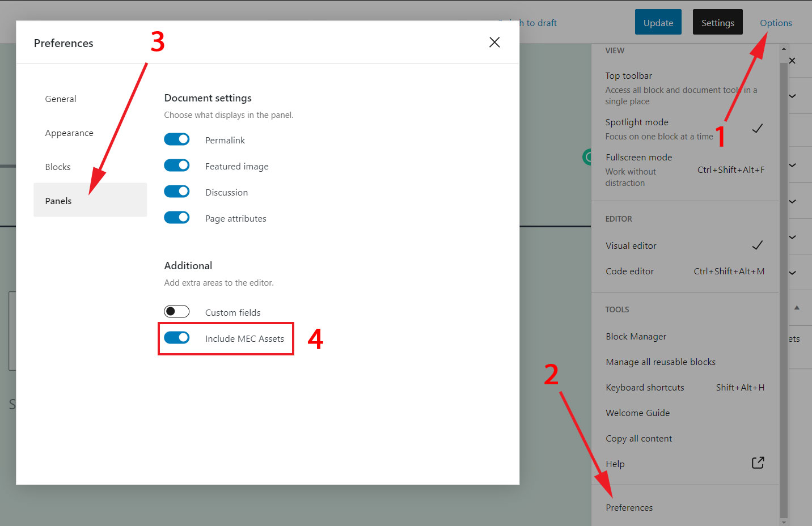Open Preferences from the Options menu

click(x=629, y=508)
